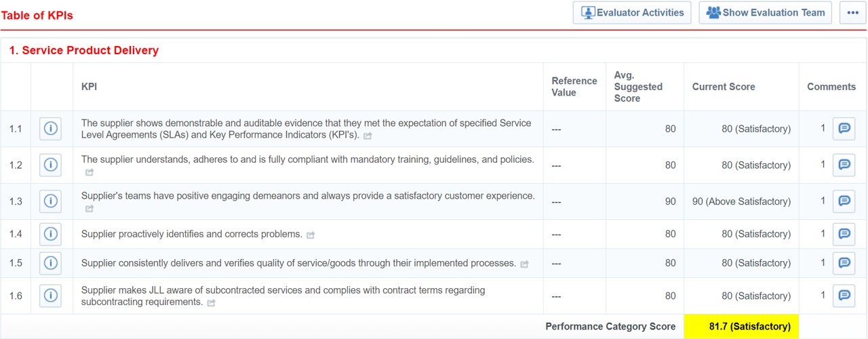868x339 pixels.
Task: Open info icon for KPI 1.3
Action: point(50,201)
